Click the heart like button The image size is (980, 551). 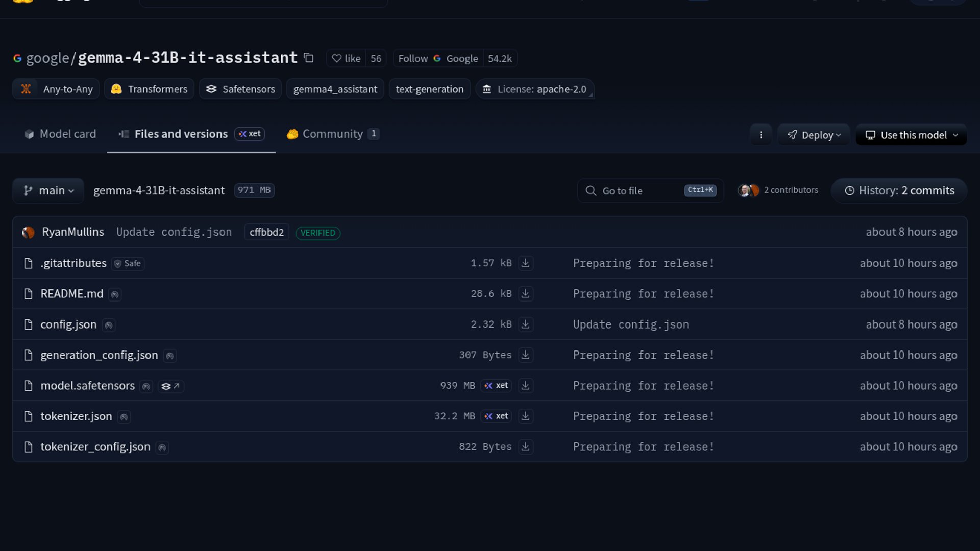346,59
